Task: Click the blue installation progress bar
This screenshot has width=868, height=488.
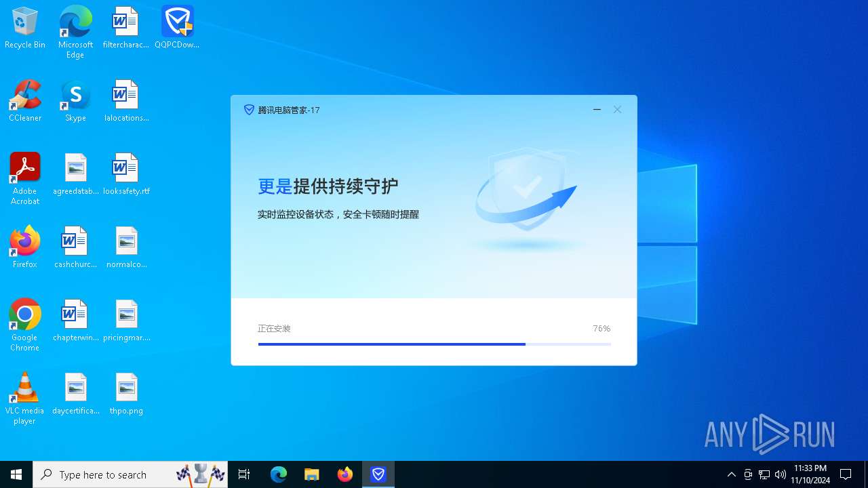Action: (435, 344)
